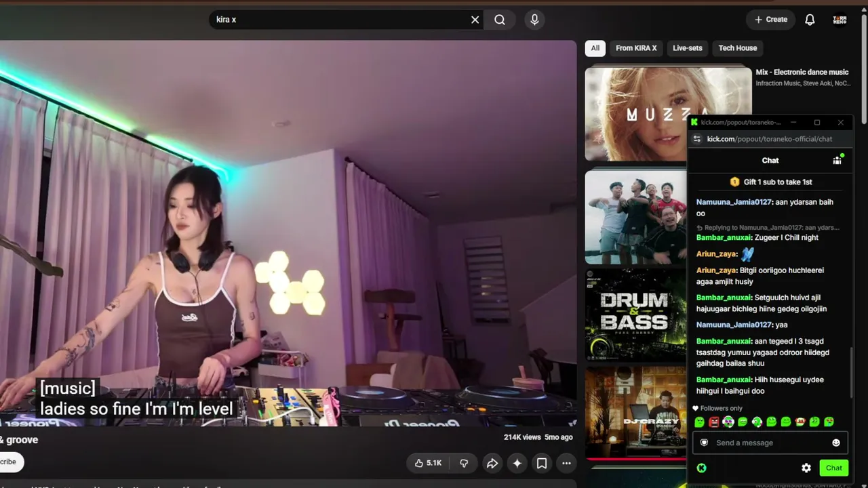Start voice search with the microphone
The image size is (868, 488).
(534, 20)
